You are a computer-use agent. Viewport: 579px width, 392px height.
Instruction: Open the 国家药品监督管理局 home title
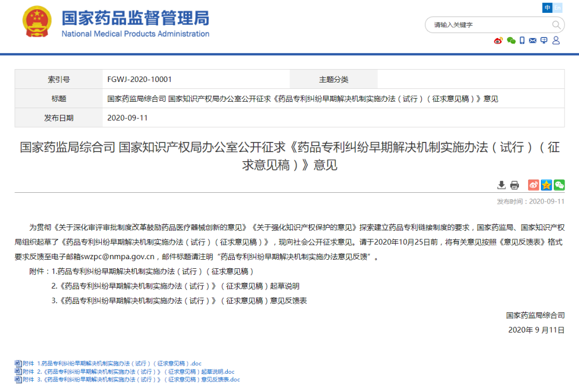[x=136, y=18]
